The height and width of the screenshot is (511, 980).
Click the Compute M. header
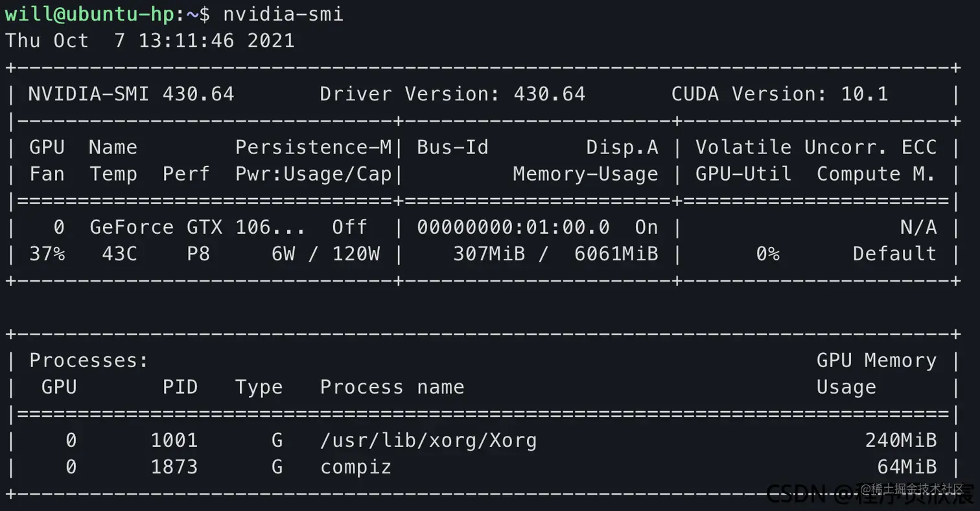(x=876, y=174)
